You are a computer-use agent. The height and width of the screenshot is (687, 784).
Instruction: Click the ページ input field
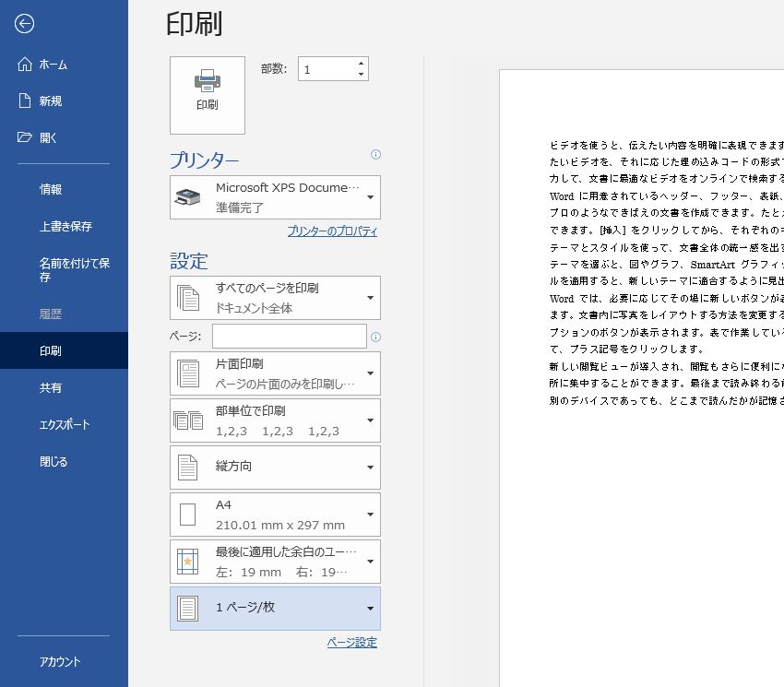(290, 337)
